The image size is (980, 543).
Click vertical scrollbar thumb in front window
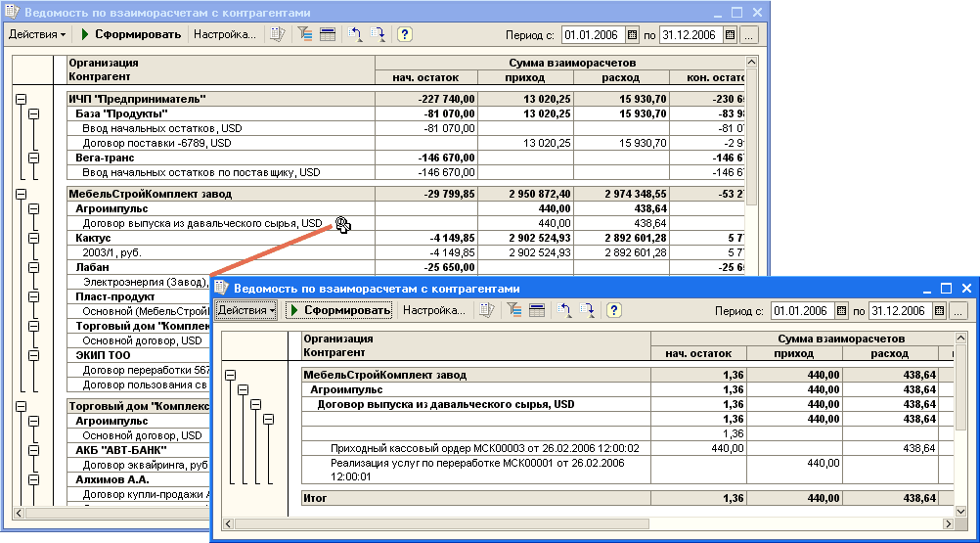tap(960, 386)
